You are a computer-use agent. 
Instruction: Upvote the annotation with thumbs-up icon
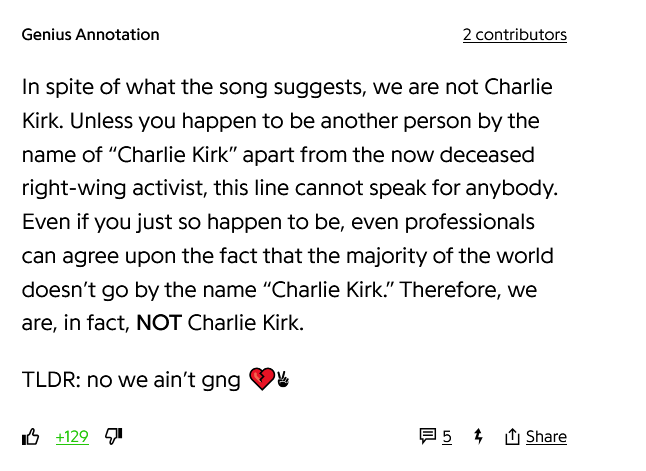31,437
